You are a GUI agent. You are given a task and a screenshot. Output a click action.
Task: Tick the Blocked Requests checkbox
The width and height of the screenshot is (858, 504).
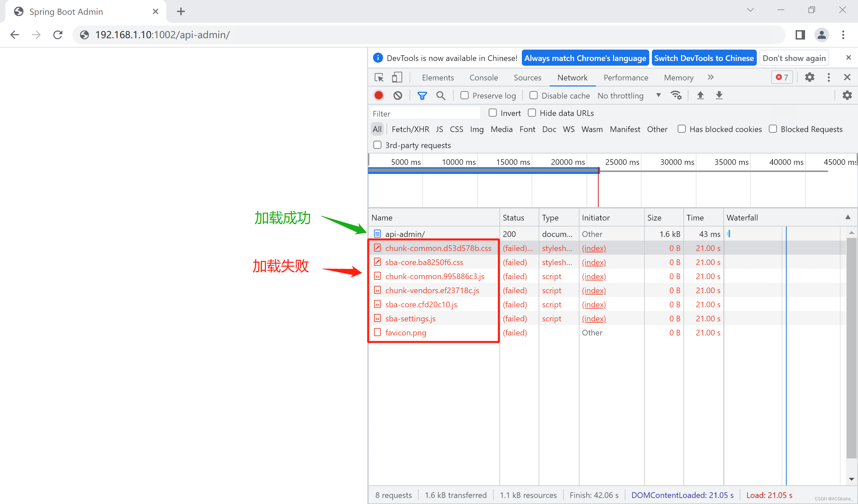773,129
